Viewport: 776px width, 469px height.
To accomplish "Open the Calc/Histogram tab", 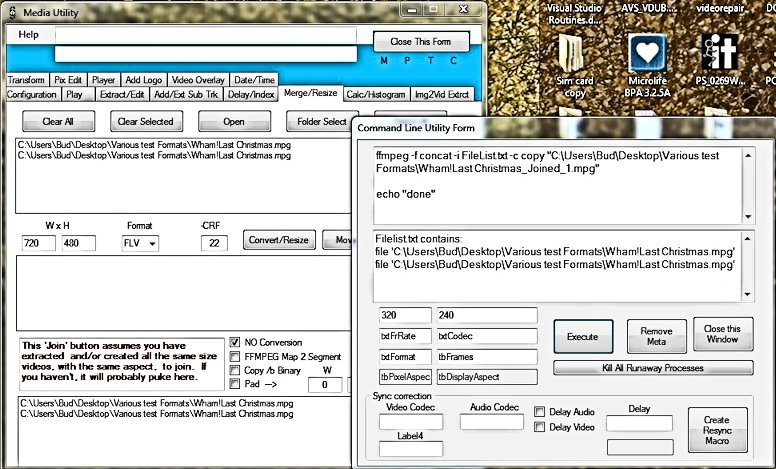I will 376,94.
